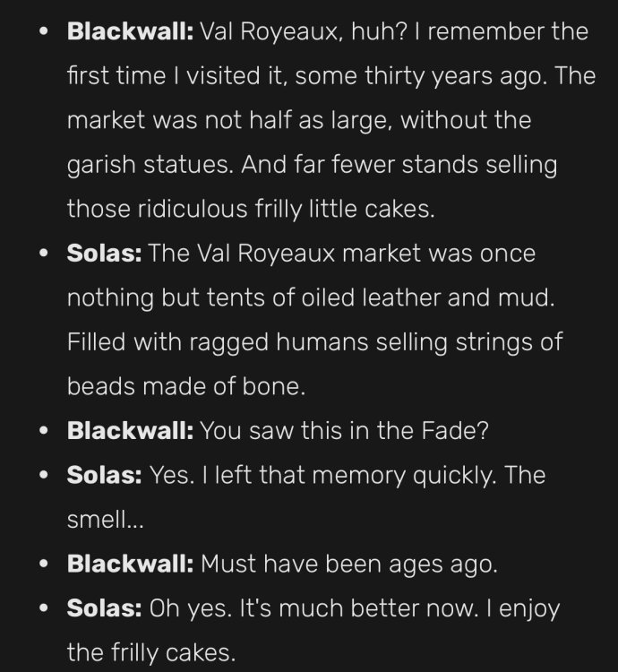This screenshot has height=672, width=618.
Task: Click the line "Filled with ragged humans selling strings"
Action: (x=314, y=342)
